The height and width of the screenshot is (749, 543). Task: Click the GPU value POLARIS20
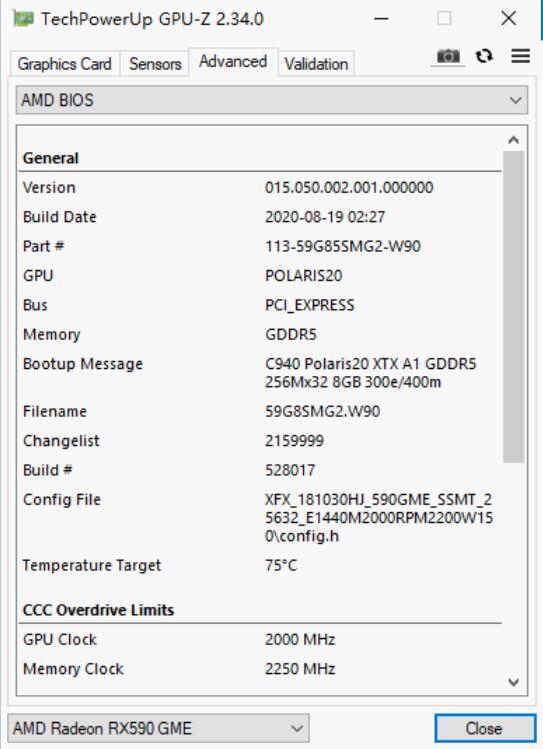pos(304,276)
